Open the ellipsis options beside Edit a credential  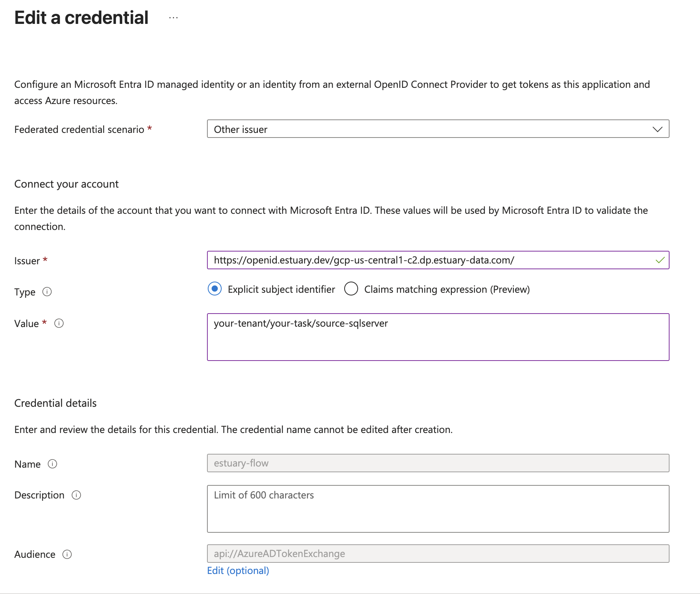point(173,17)
